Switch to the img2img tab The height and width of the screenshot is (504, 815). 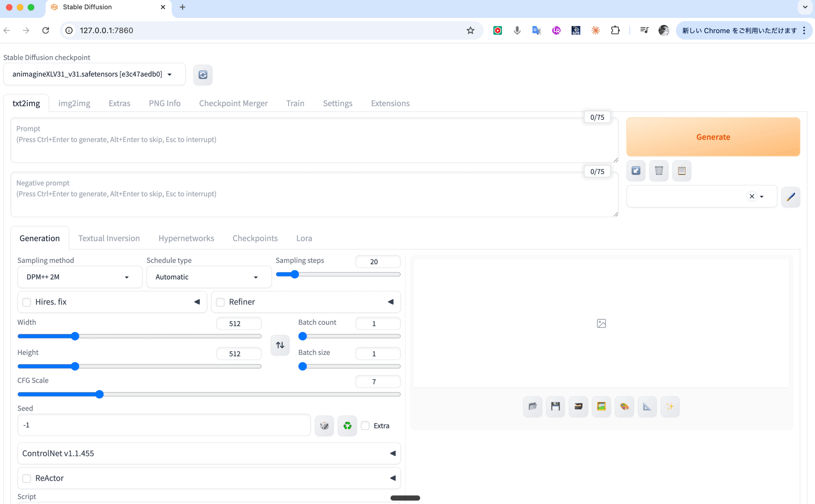pos(74,103)
